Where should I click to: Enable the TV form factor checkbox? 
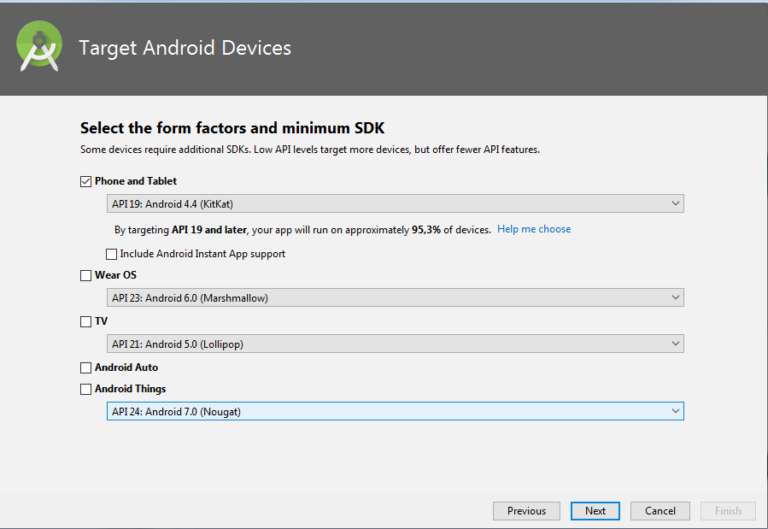pyautogui.click(x=85, y=321)
